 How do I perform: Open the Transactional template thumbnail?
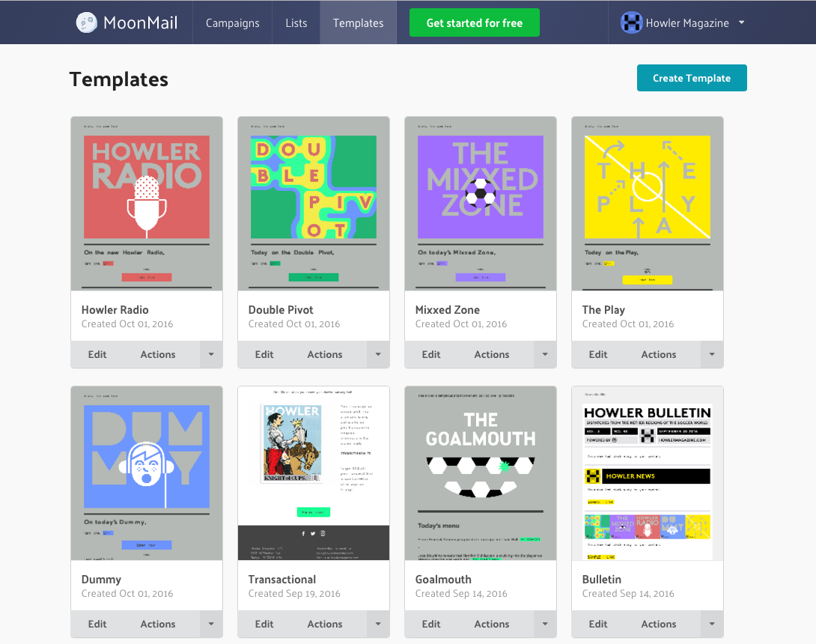coord(313,473)
